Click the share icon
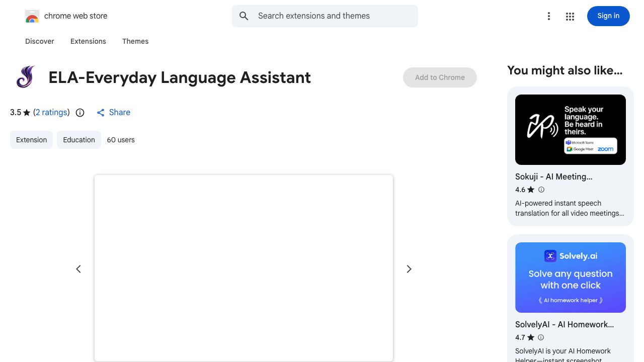 [101, 113]
